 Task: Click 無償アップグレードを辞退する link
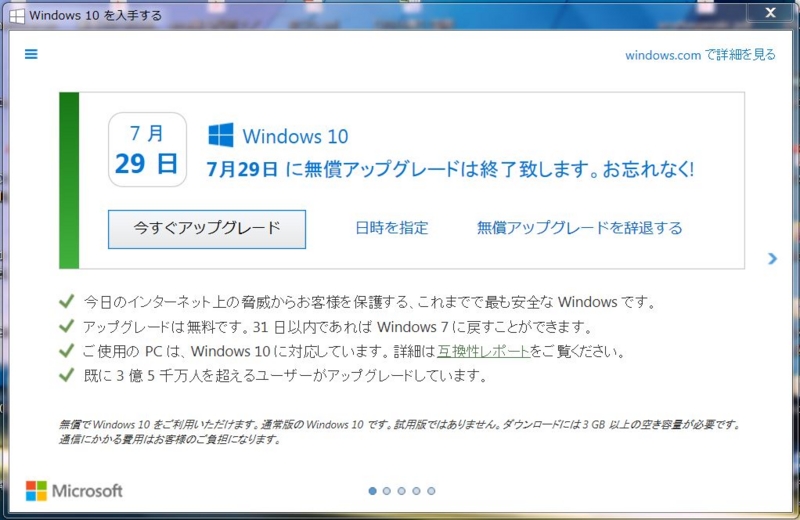point(579,228)
